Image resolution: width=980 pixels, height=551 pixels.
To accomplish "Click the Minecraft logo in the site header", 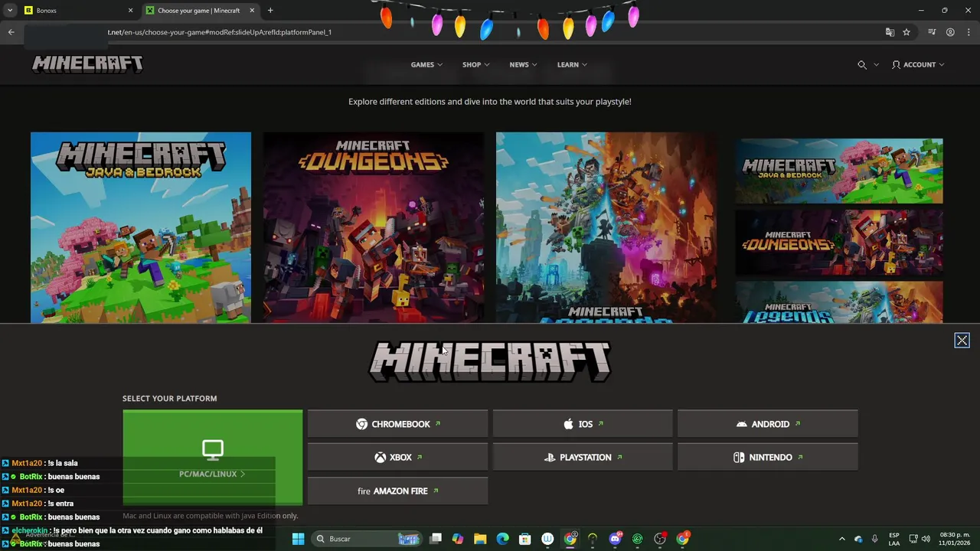I will click(87, 65).
